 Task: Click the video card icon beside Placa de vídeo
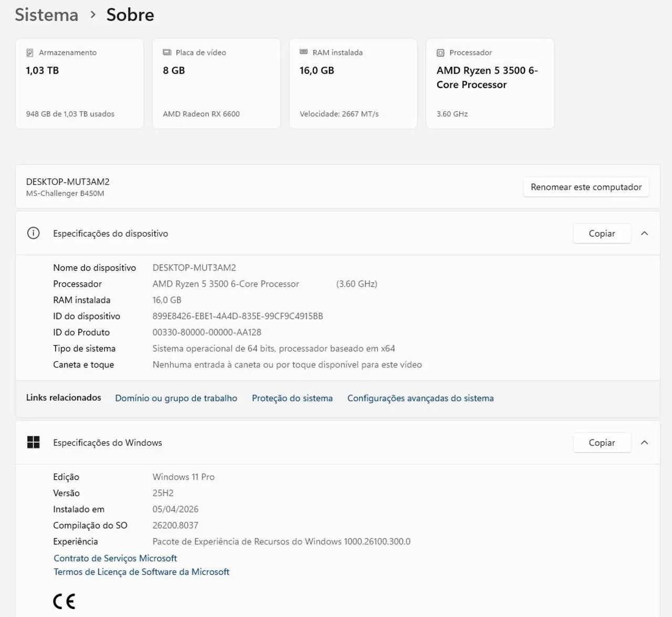pyautogui.click(x=167, y=53)
